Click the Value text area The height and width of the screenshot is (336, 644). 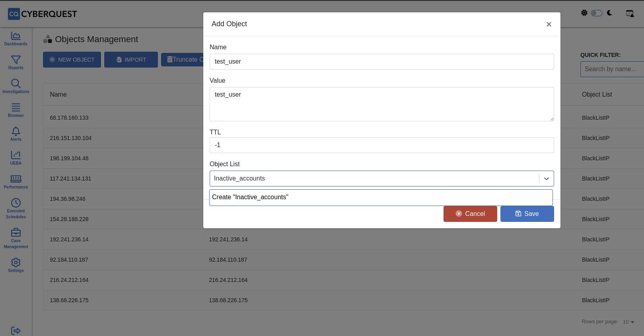click(382, 104)
